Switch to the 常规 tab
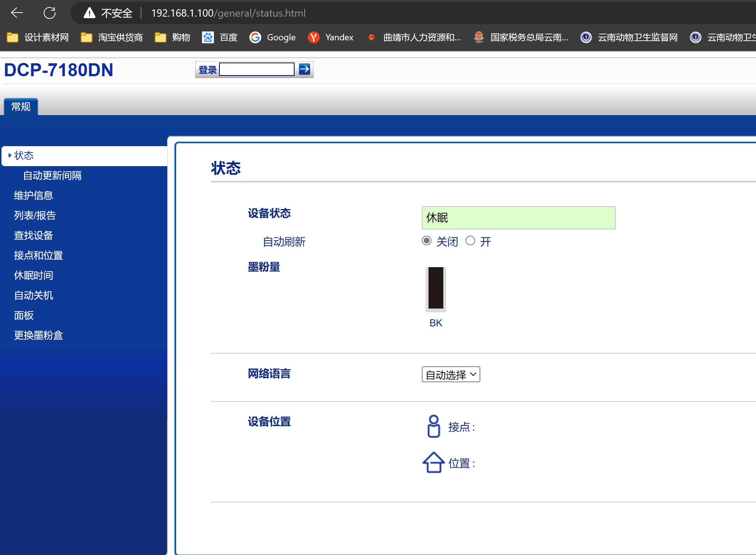 20,107
